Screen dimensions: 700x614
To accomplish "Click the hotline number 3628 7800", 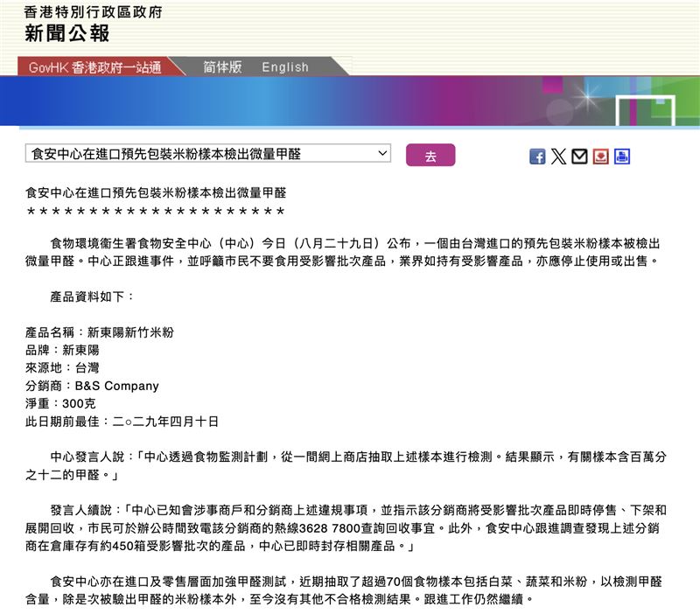I will [330, 528].
